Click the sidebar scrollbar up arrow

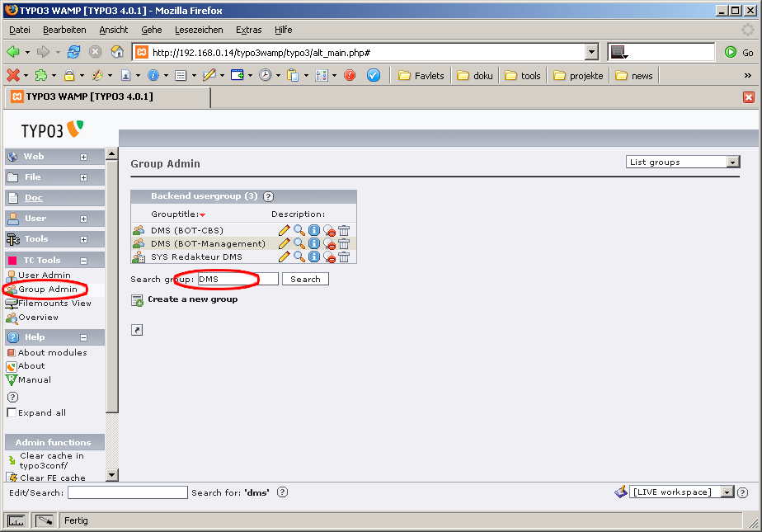pos(112,154)
